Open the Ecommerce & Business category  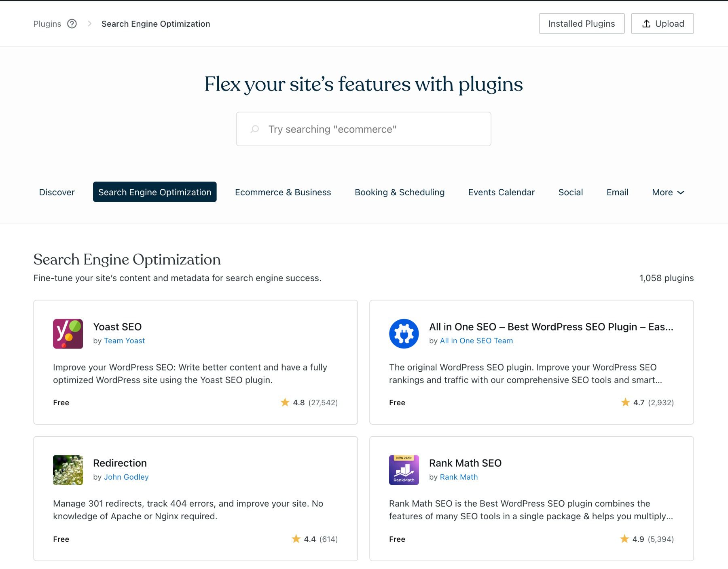click(283, 192)
